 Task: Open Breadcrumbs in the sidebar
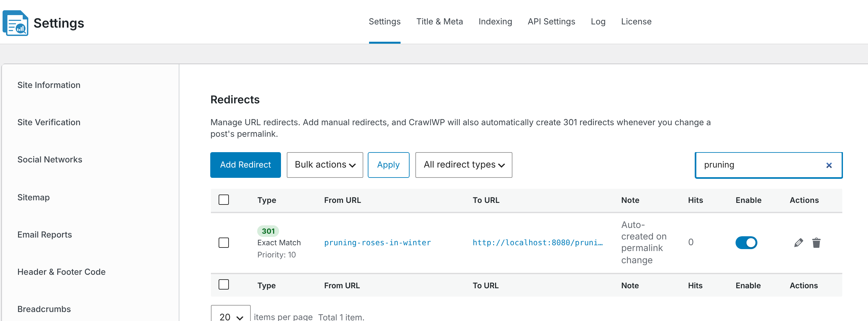point(44,309)
